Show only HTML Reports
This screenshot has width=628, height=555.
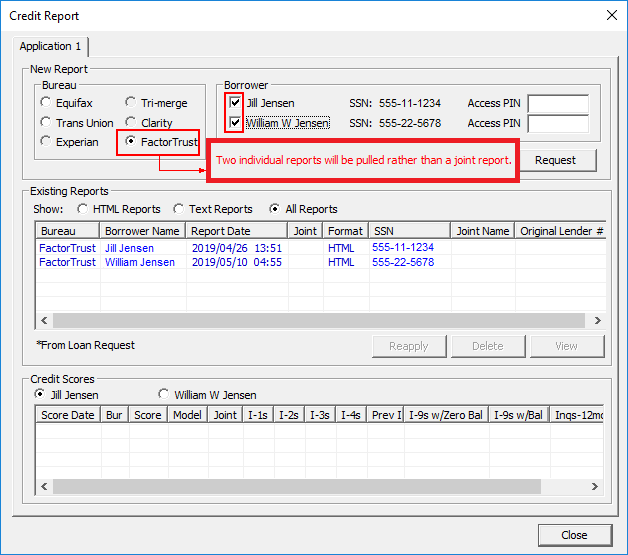tap(83, 209)
